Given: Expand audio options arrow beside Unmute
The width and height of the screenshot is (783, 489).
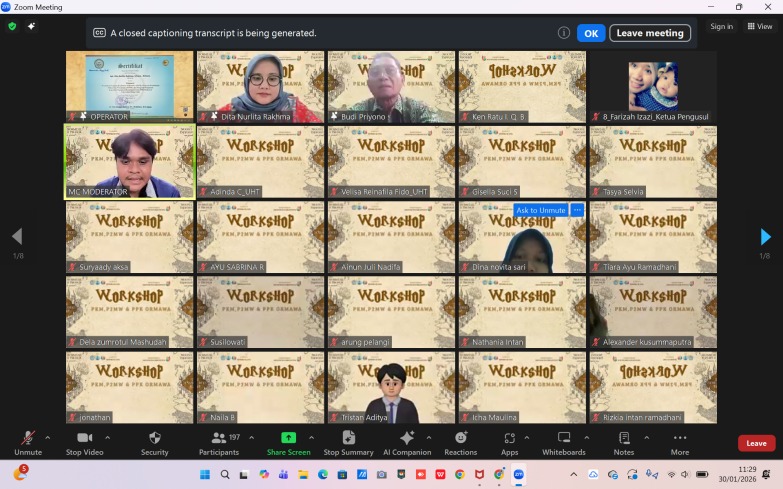Looking at the screenshot, I should (50, 437).
